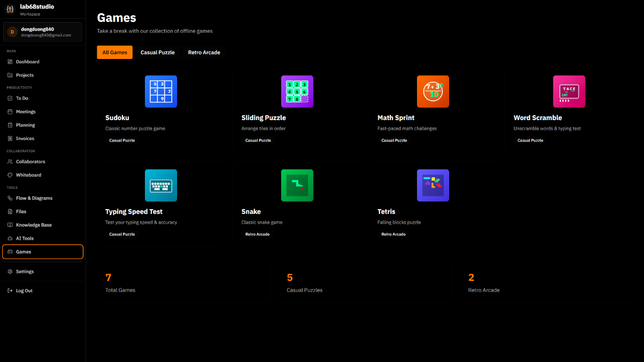
Task: Open Dashboard from the sidebar
Action: pos(43,62)
